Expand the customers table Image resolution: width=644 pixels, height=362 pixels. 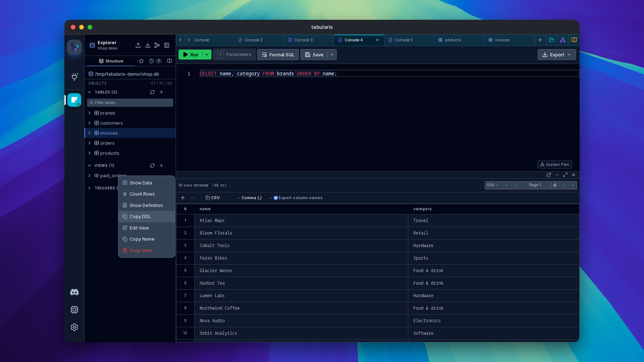coord(90,123)
